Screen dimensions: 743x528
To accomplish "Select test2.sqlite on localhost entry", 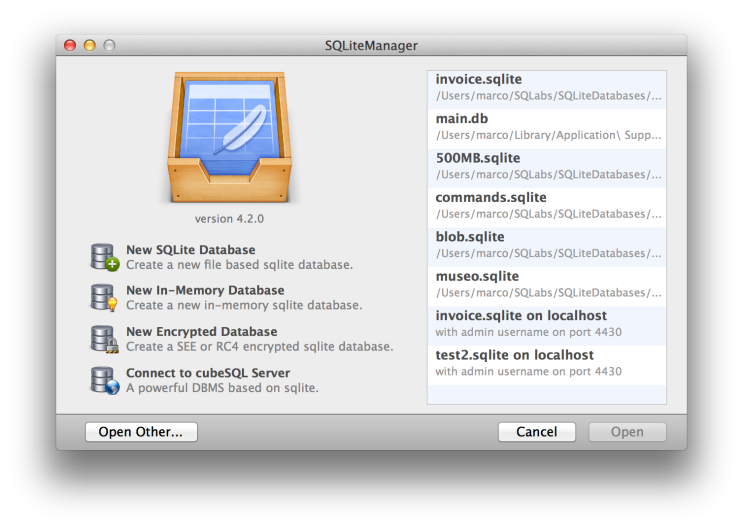I will [547, 365].
